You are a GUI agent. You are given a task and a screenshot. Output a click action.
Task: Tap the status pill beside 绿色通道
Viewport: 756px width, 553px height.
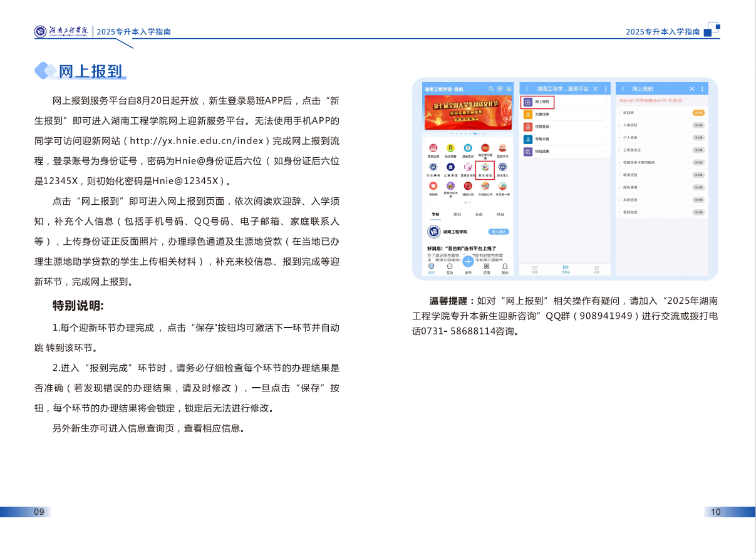click(698, 187)
